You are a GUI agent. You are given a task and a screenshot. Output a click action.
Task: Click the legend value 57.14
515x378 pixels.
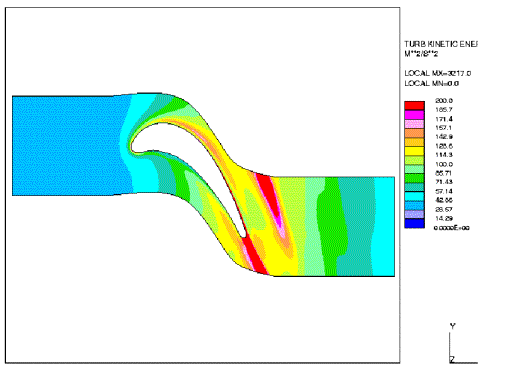click(444, 191)
